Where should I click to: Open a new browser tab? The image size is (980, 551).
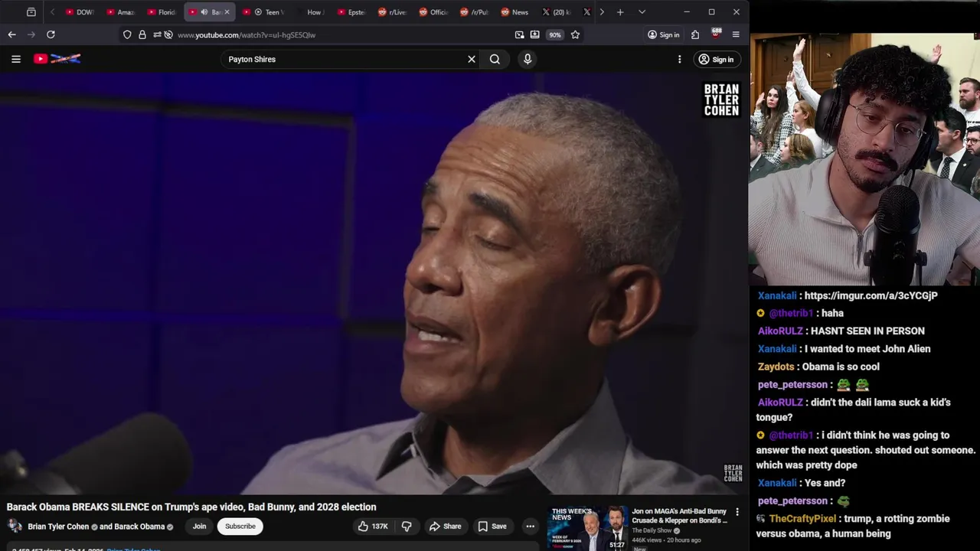pyautogui.click(x=620, y=12)
